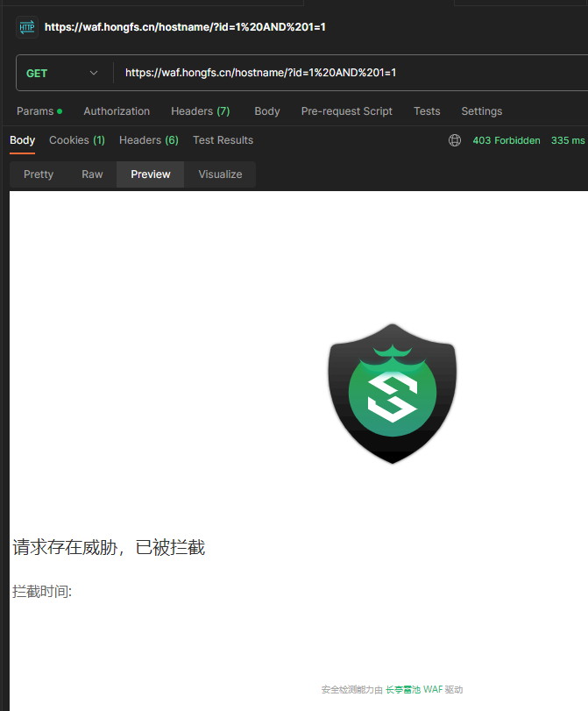588x711 pixels.
Task: View response Headers (6) tab
Action: [148, 140]
